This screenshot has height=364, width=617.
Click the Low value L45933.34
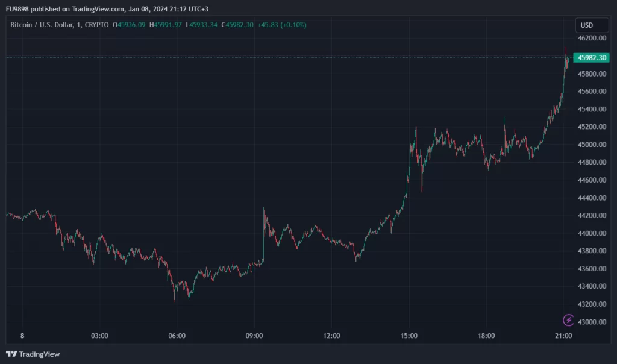click(202, 25)
